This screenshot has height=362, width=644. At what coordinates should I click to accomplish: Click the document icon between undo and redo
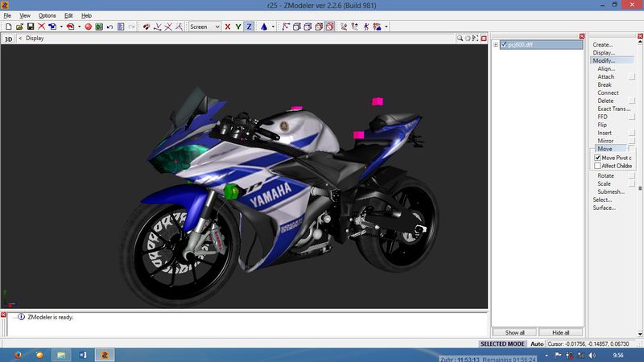[121, 27]
